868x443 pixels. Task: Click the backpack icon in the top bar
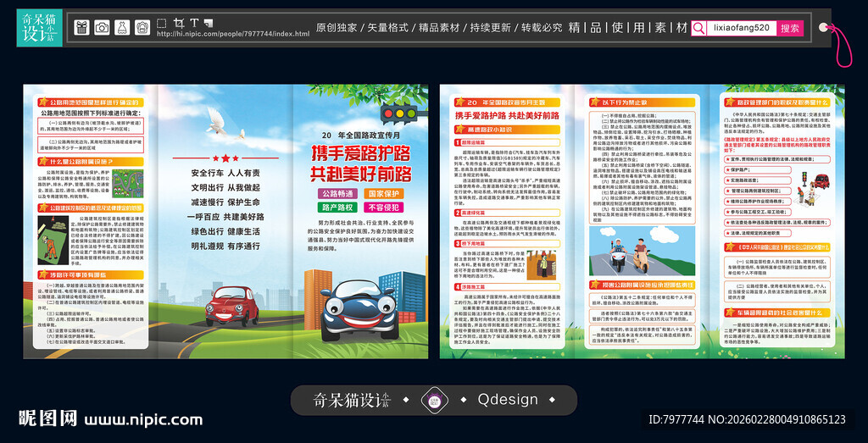(142, 27)
